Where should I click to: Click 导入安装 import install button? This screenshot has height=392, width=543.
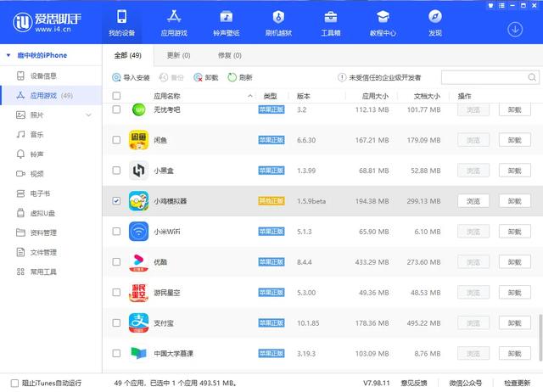pyautogui.click(x=131, y=77)
